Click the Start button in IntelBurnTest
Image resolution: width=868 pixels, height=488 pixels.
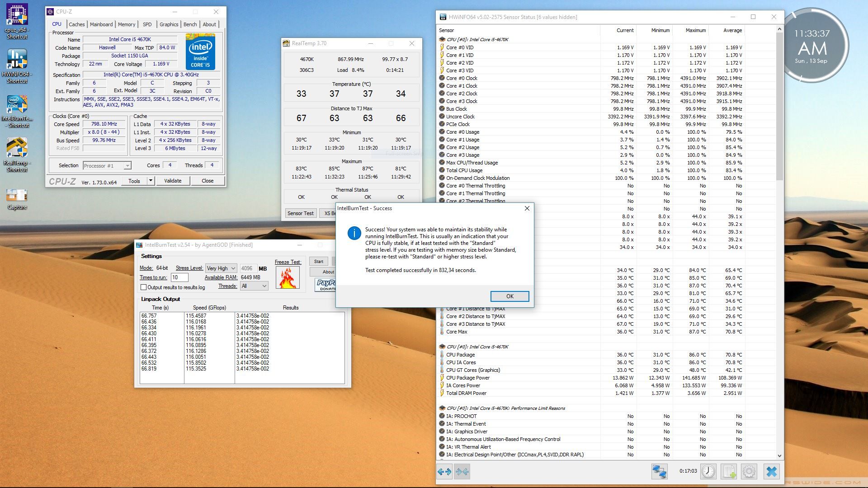tap(319, 262)
